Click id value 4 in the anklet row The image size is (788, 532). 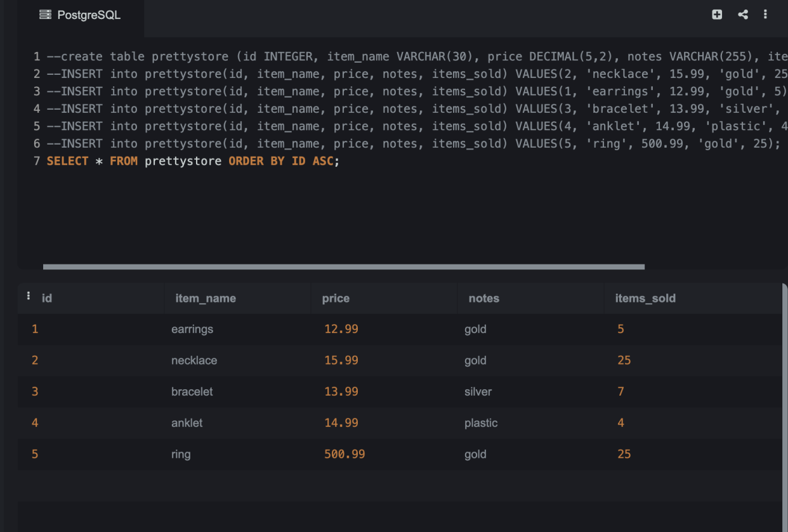tap(35, 423)
